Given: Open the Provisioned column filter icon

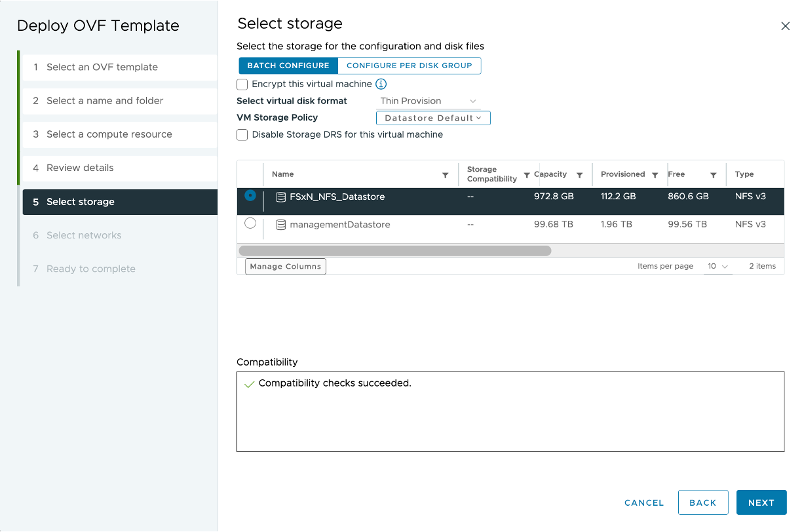Looking at the screenshot, I should pyautogui.click(x=655, y=176).
